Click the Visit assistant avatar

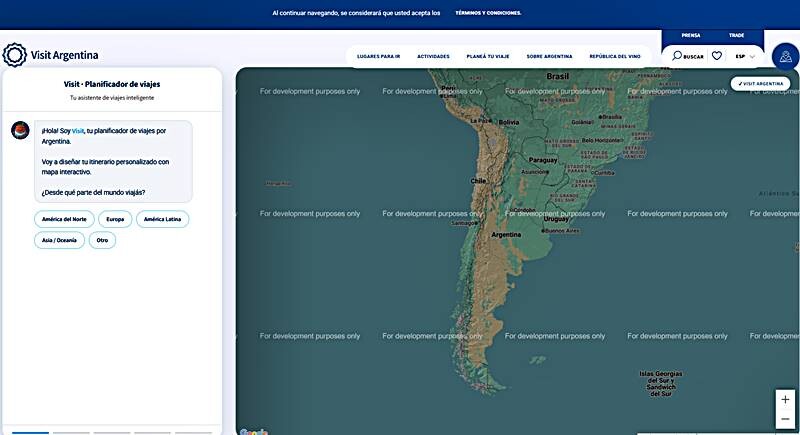point(20,131)
